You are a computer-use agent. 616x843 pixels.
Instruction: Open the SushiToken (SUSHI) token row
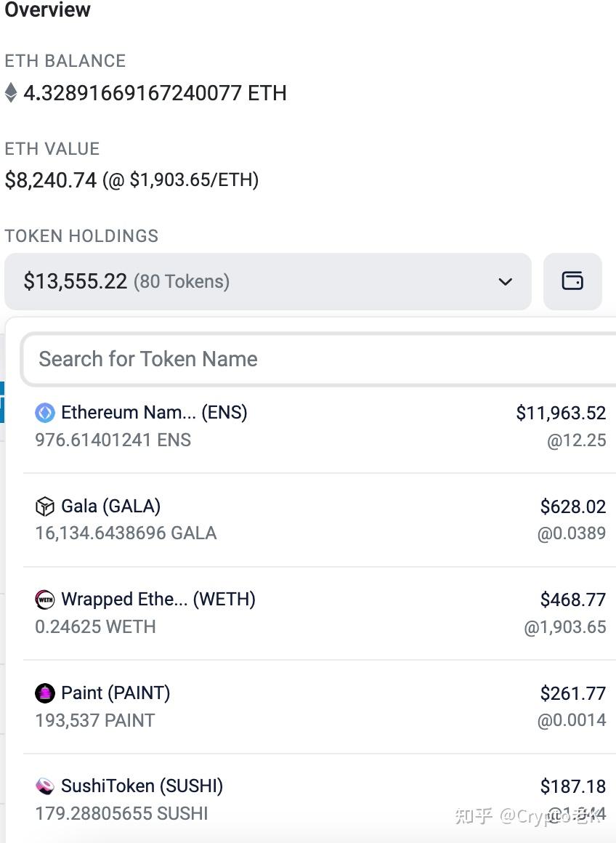pyautogui.click(x=142, y=786)
